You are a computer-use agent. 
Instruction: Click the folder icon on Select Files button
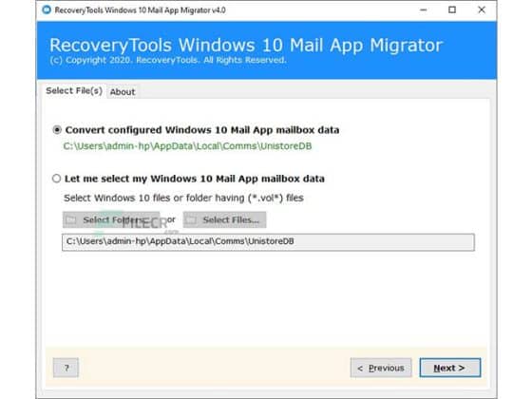191,219
